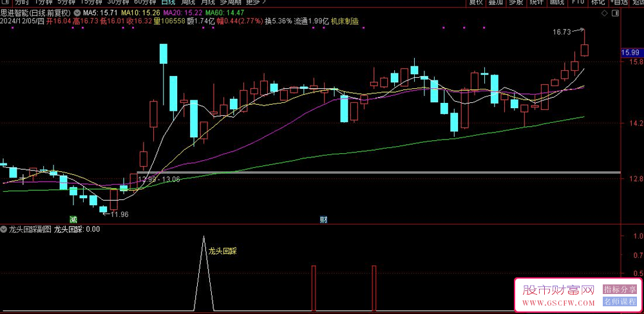Open the F10 company info
The height and width of the screenshot is (314, 644).
coord(578,2)
